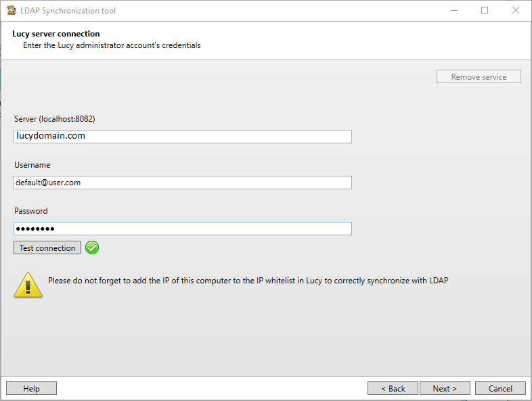
Task: Click inside the Password field
Action: [183, 229]
